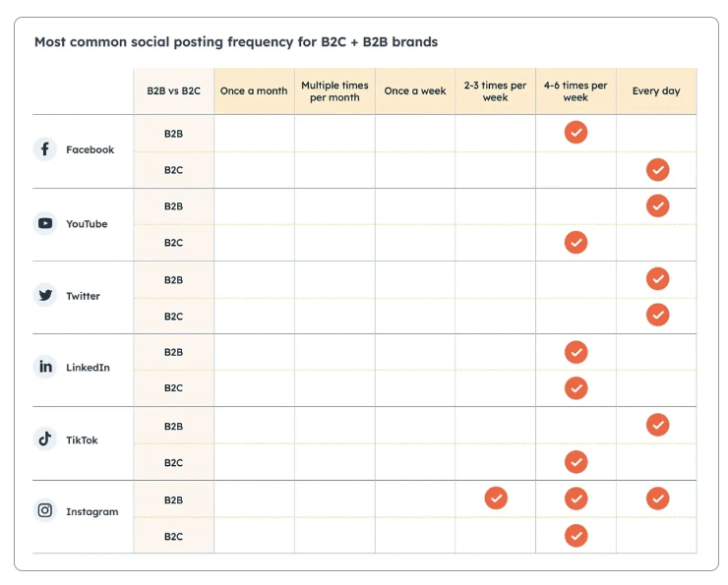Viewport: 728px width, 585px height.
Task: Click LinkedIn B2B checkmark under 4-6 times per week
Action: [x=576, y=352]
